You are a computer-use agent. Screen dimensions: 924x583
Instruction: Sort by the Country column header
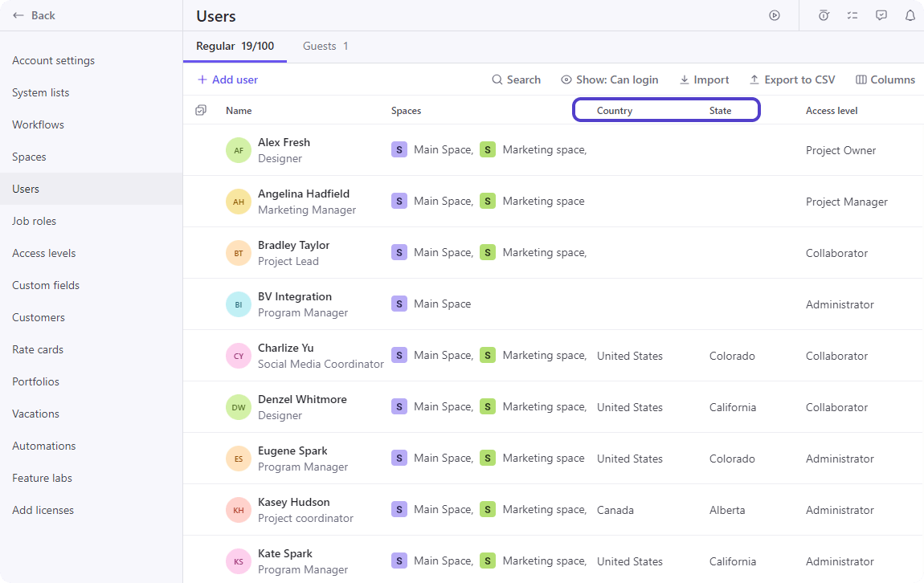click(x=615, y=111)
